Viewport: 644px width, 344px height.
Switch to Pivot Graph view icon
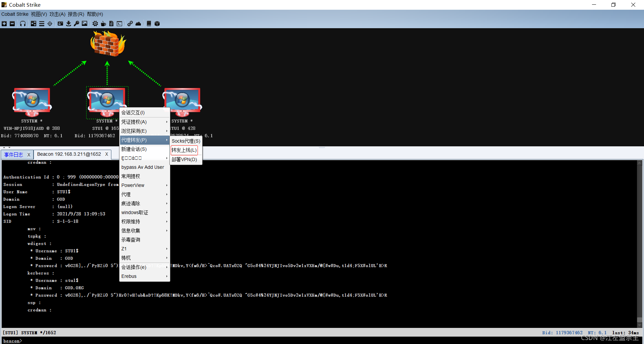point(34,23)
